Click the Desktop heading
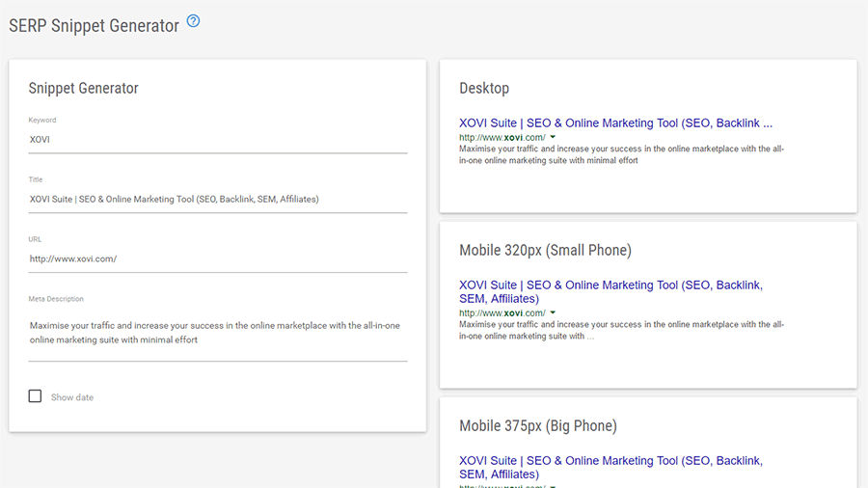 484,88
